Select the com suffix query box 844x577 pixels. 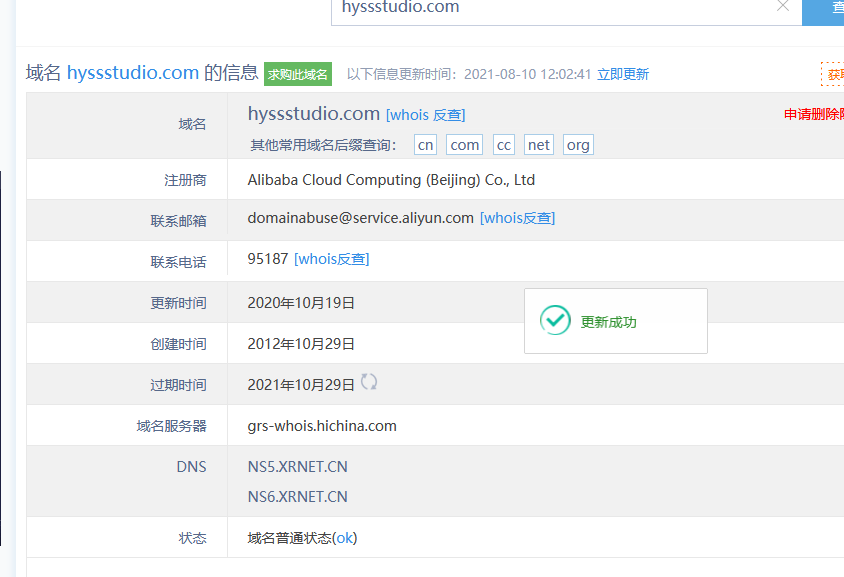pos(465,145)
